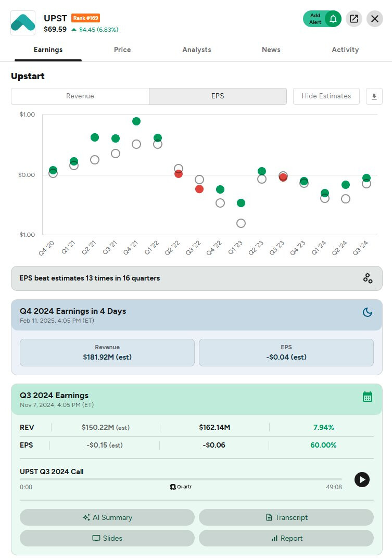Open the Activity tab
This screenshot has width=392, height=560.
(345, 49)
